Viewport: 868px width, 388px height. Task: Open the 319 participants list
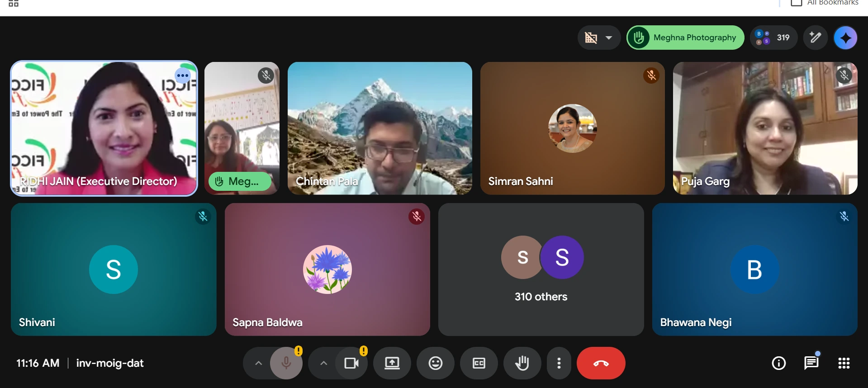point(774,38)
